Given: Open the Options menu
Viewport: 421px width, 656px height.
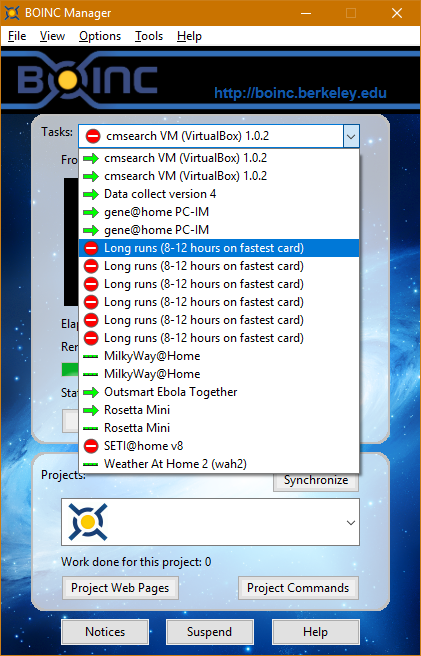Looking at the screenshot, I should tap(100, 36).
